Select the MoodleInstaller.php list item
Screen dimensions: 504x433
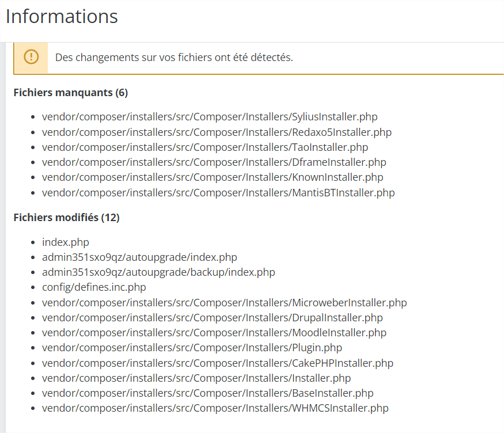point(214,333)
